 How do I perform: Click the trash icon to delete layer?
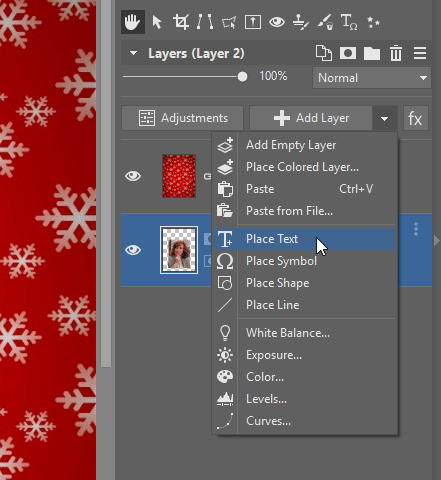coord(396,53)
